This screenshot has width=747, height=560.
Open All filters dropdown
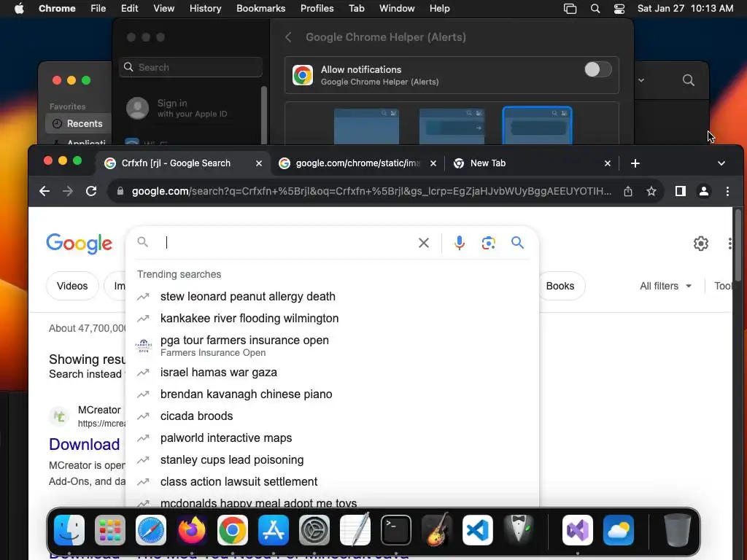665,286
